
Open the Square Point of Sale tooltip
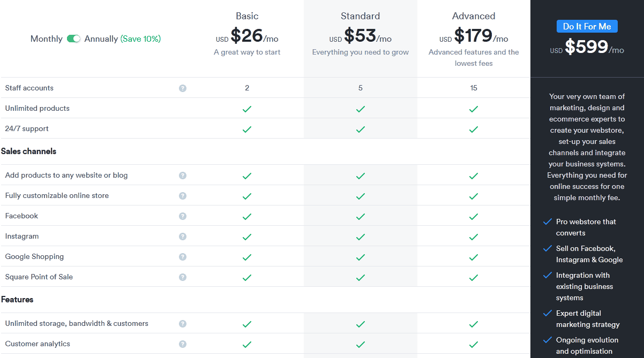(183, 277)
